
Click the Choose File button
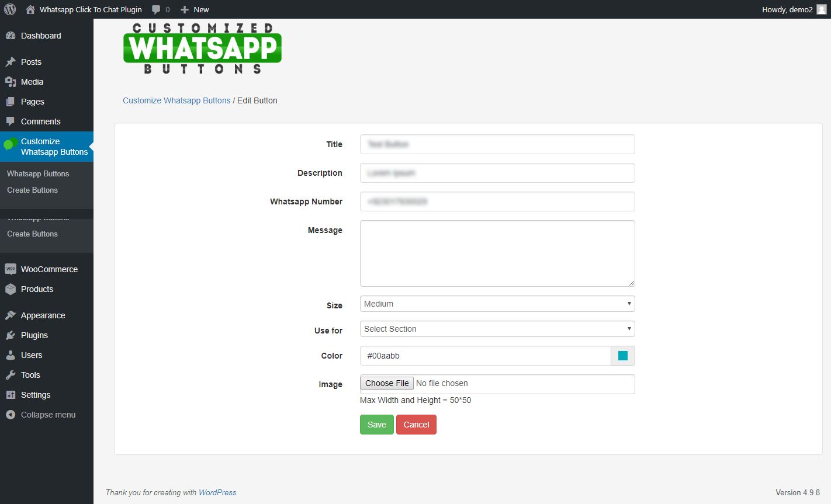tap(387, 383)
